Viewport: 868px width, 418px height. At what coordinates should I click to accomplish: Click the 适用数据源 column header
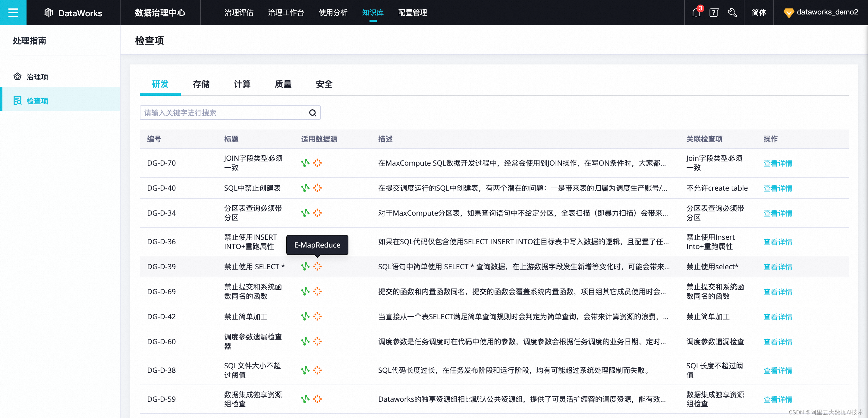pyautogui.click(x=319, y=139)
